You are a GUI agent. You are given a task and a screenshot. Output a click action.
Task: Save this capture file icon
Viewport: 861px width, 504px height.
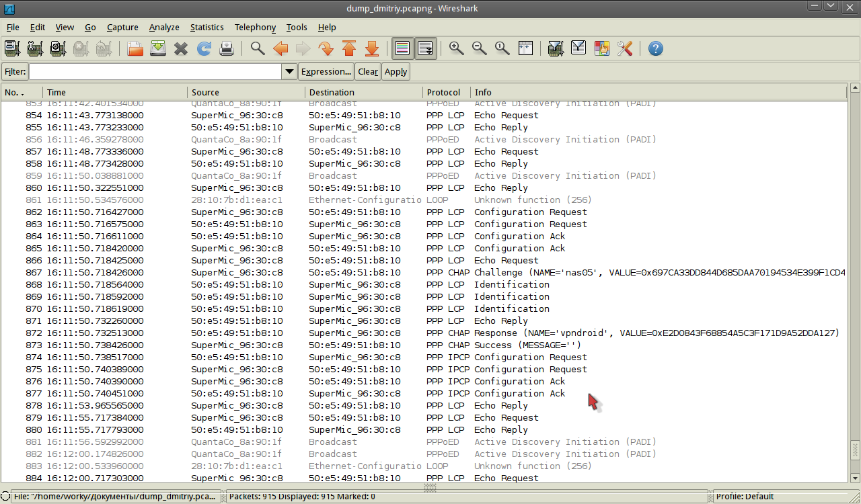[x=158, y=48]
